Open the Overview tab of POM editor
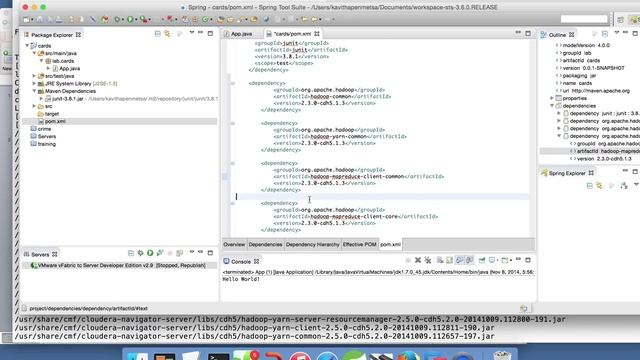The width and height of the screenshot is (640, 360). click(234, 244)
